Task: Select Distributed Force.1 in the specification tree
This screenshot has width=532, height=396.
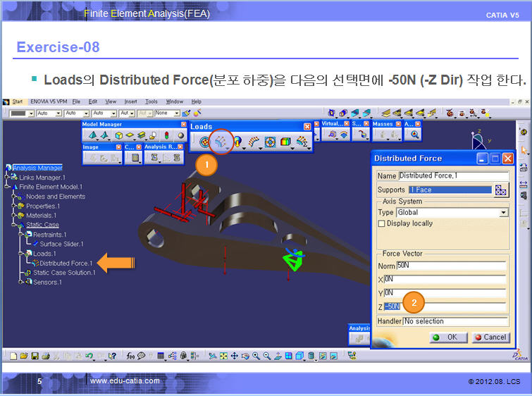Action: click(66, 263)
